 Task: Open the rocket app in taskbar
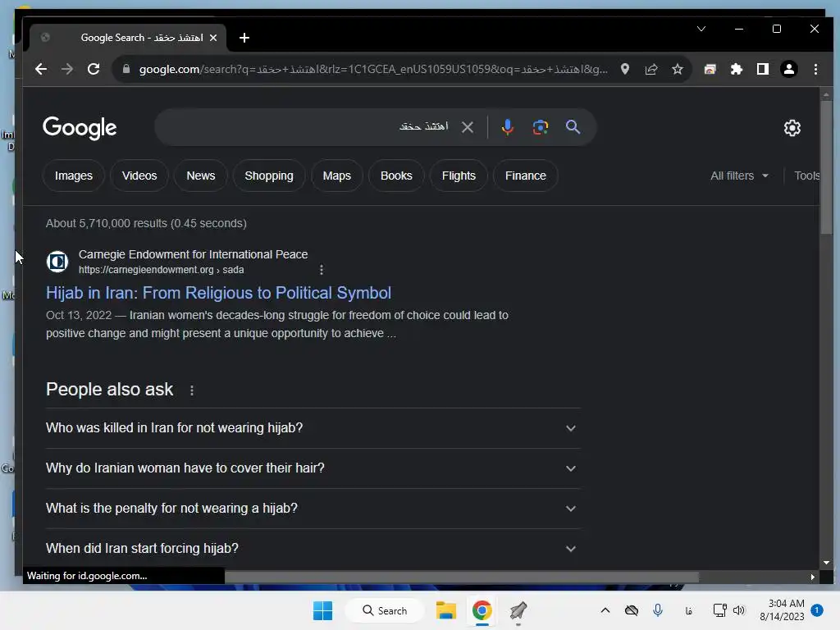pyautogui.click(x=518, y=610)
